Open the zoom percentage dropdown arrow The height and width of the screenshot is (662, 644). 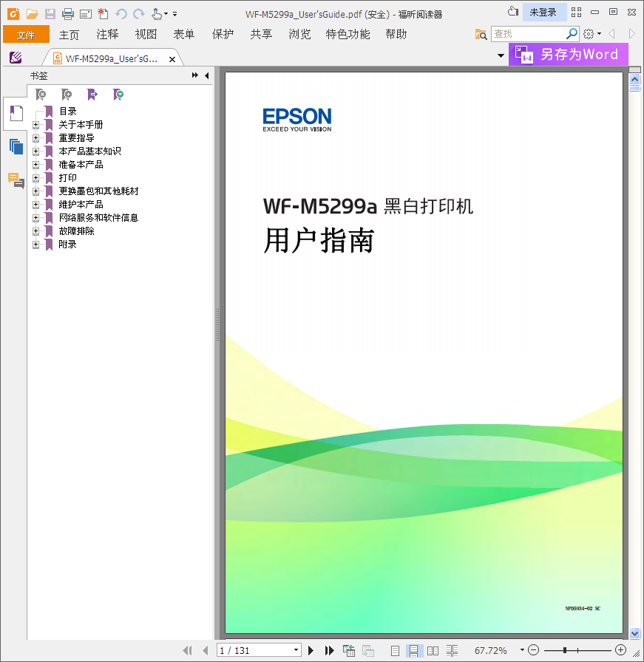522,650
